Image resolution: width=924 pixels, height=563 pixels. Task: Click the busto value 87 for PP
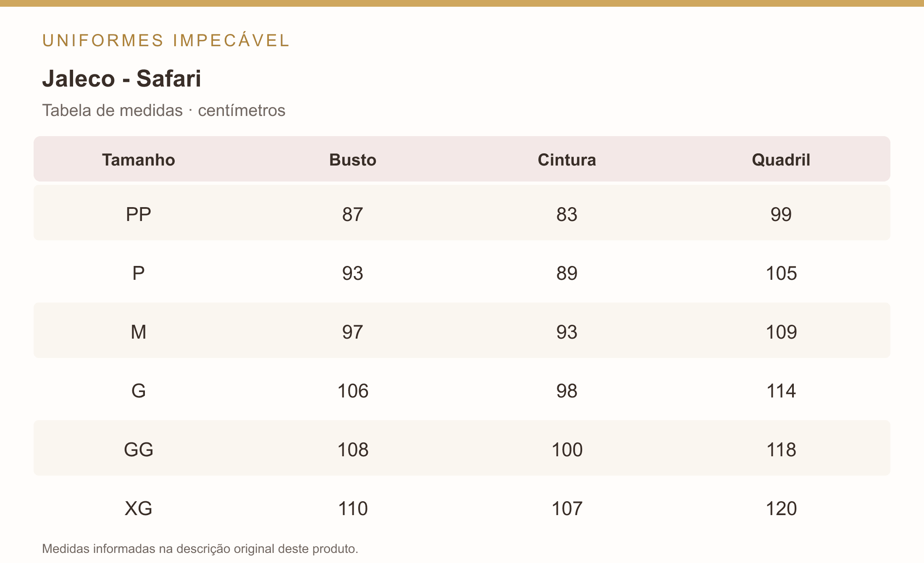pos(353,214)
